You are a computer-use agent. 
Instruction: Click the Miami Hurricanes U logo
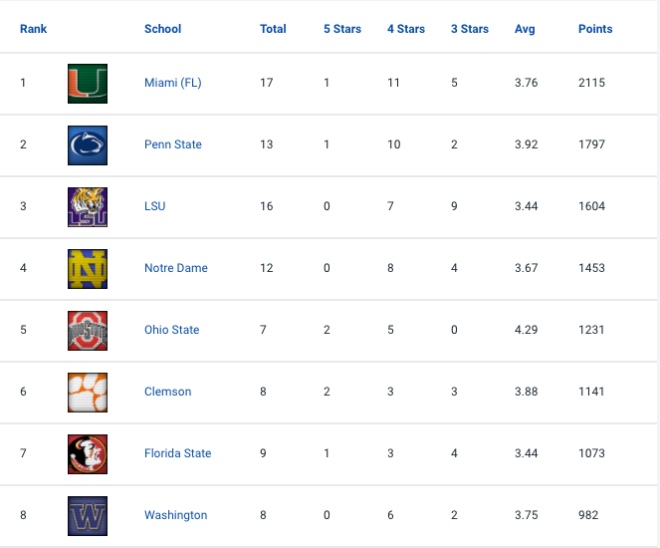coord(88,83)
